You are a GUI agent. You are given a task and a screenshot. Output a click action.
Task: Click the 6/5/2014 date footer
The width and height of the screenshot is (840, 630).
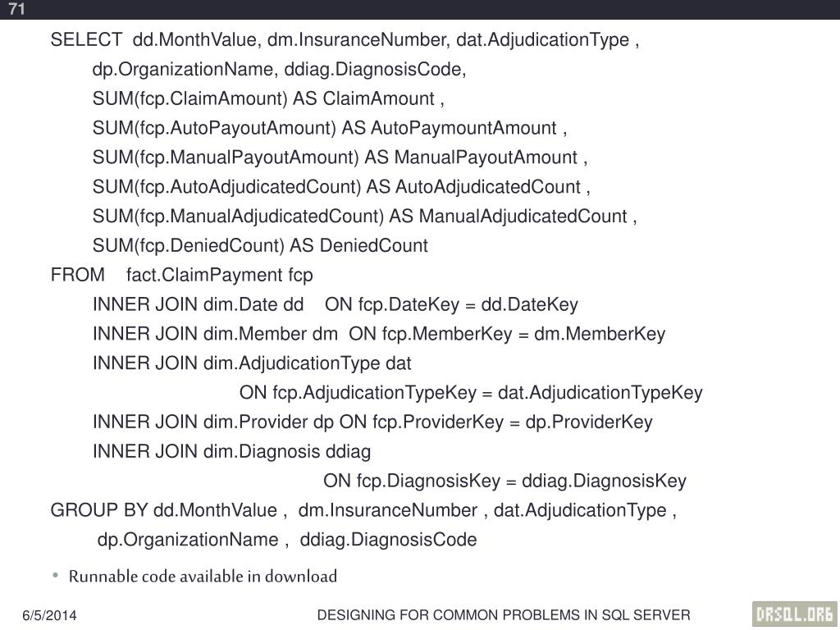click(49, 615)
